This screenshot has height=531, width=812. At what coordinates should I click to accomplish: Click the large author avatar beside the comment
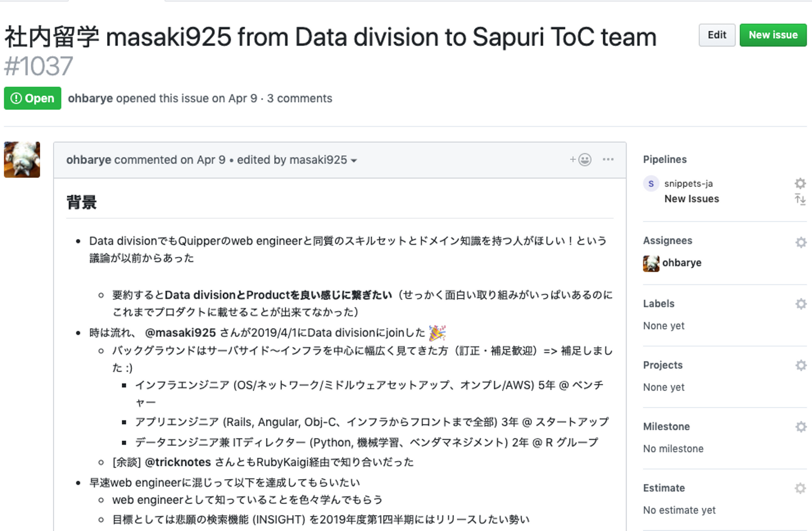pyautogui.click(x=22, y=160)
